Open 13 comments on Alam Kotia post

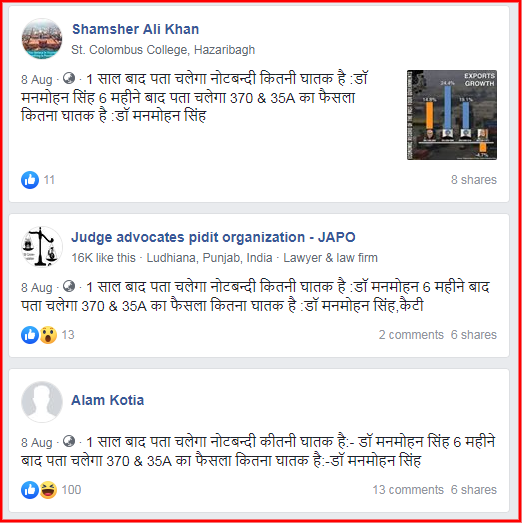pyautogui.click(x=408, y=490)
